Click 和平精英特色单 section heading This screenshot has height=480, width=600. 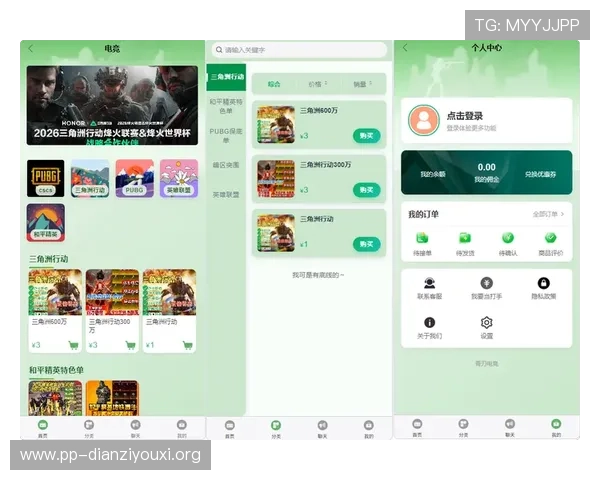(x=56, y=370)
